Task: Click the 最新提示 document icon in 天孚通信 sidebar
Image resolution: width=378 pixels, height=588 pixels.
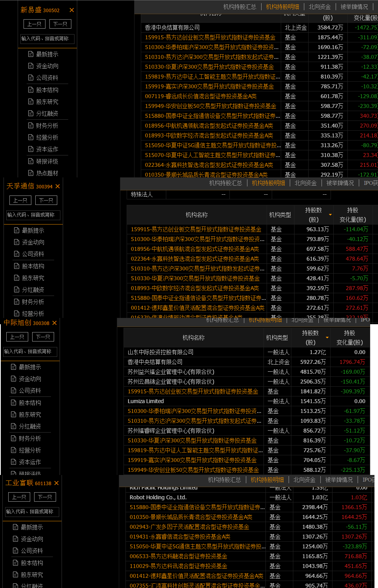Action: [17, 230]
